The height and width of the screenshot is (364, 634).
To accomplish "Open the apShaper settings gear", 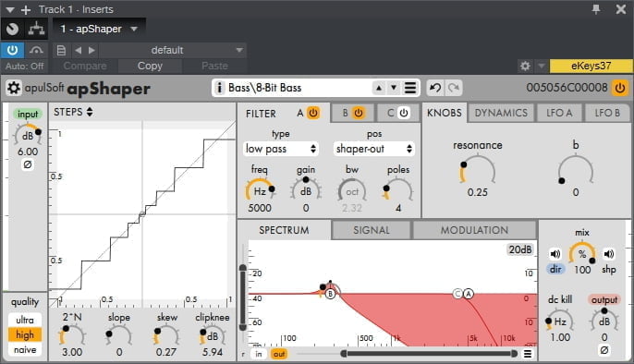I will click(x=13, y=88).
